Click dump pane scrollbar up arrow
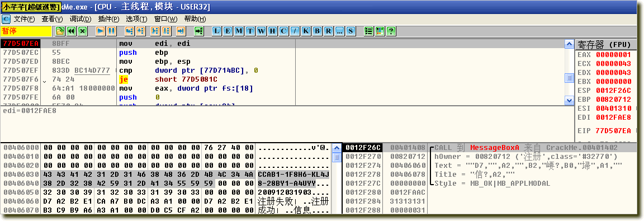Image resolution: width=644 pixels, height=221 pixels. 337,148
